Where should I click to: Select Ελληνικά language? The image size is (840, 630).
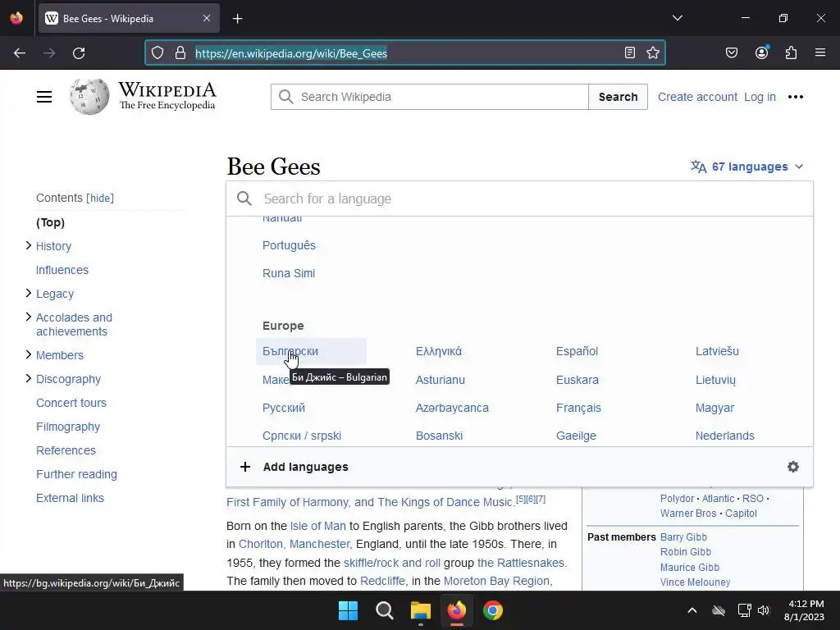point(439,351)
